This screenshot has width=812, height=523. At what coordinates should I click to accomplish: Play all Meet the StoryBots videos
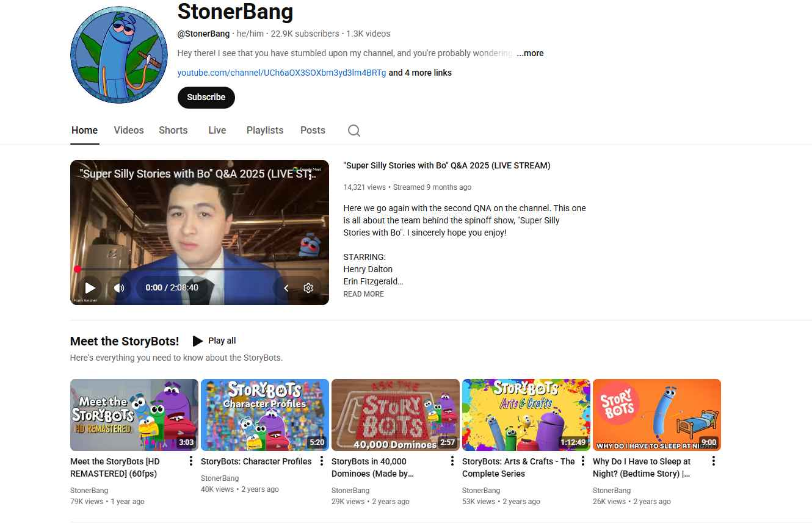214,341
